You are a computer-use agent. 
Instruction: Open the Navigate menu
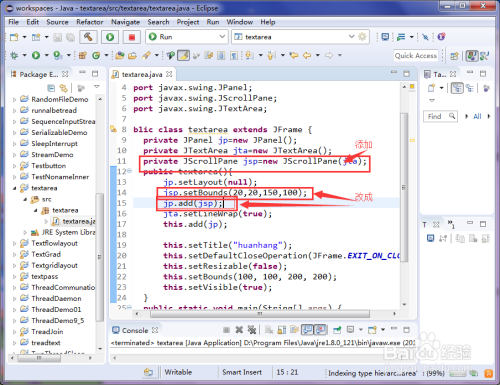(x=125, y=22)
